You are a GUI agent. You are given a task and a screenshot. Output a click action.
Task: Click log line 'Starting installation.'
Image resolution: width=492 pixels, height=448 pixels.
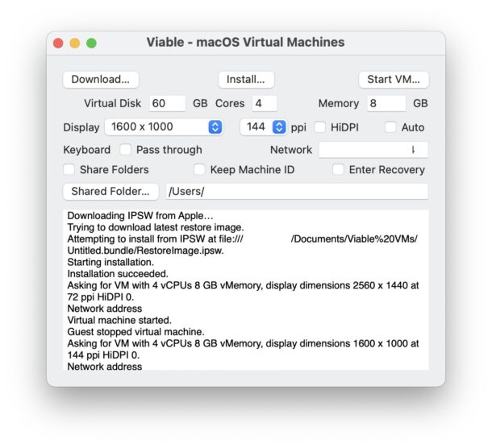click(x=110, y=262)
